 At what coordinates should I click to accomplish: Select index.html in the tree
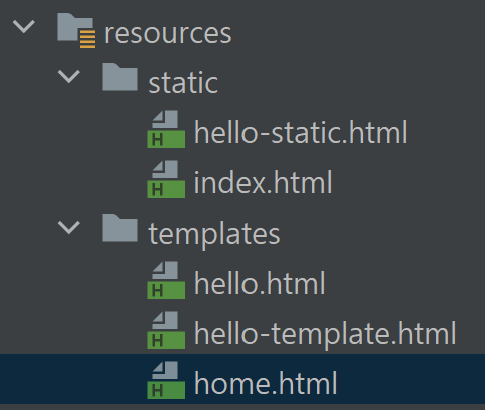263,182
